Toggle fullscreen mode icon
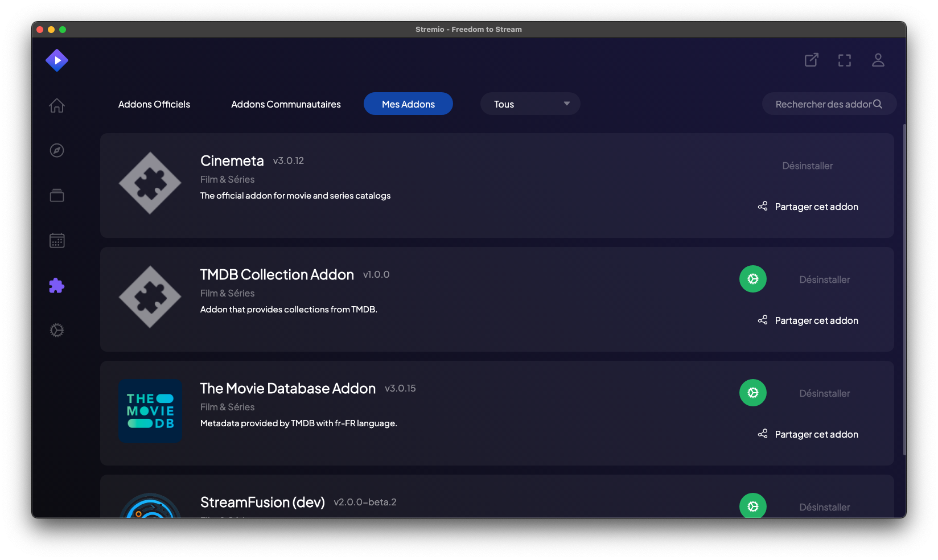Image resolution: width=938 pixels, height=560 pixels. click(x=845, y=60)
